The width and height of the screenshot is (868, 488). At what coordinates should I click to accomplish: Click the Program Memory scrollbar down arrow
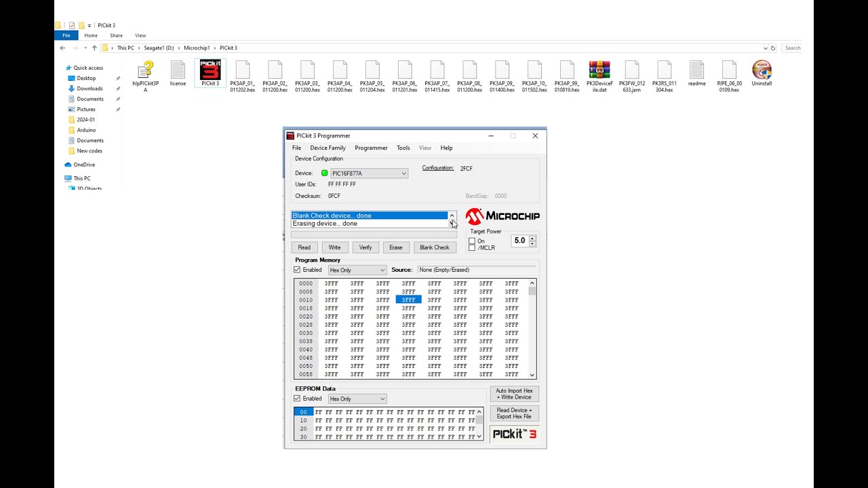click(x=532, y=375)
